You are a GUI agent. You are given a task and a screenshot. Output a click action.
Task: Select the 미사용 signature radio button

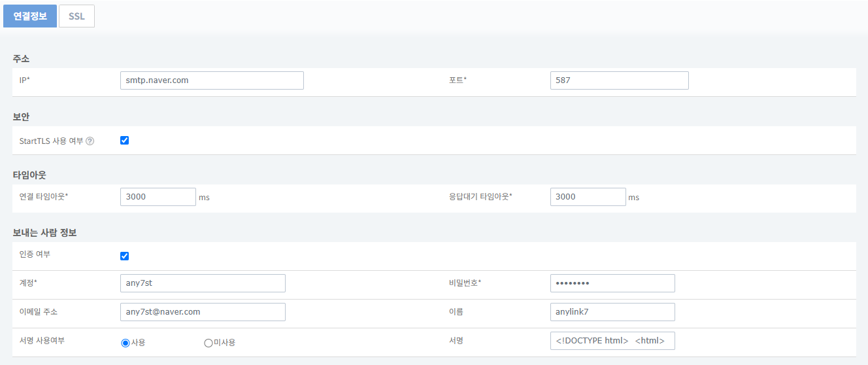tap(209, 342)
